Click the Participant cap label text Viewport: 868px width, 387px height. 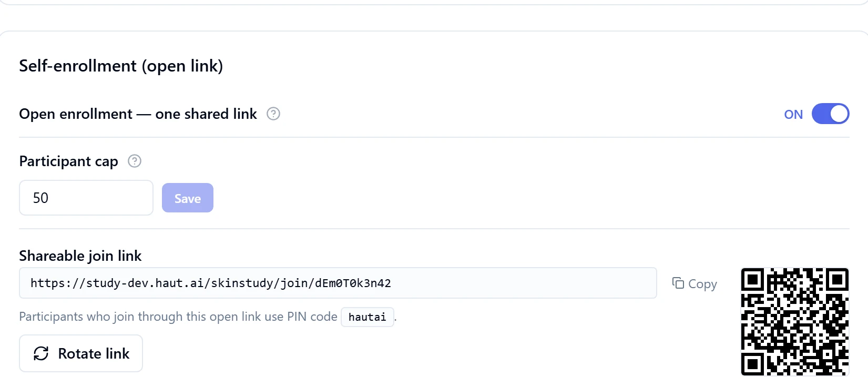tap(68, 161)
